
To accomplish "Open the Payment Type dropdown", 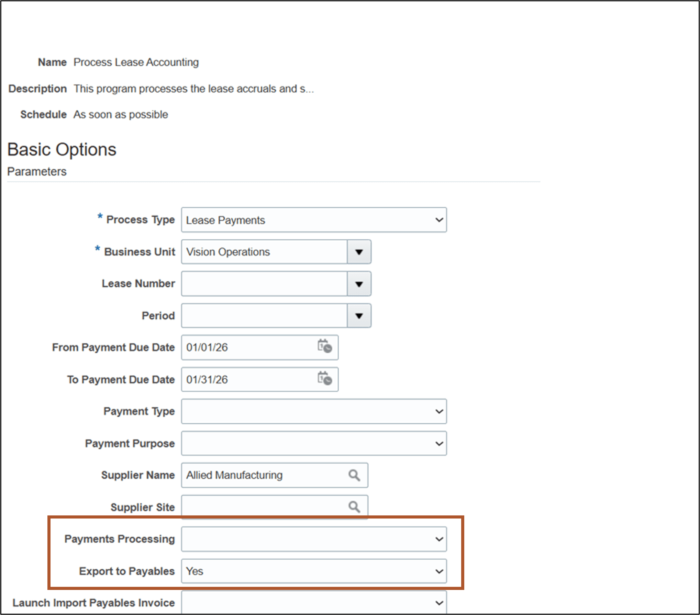I will coord(439,411).
